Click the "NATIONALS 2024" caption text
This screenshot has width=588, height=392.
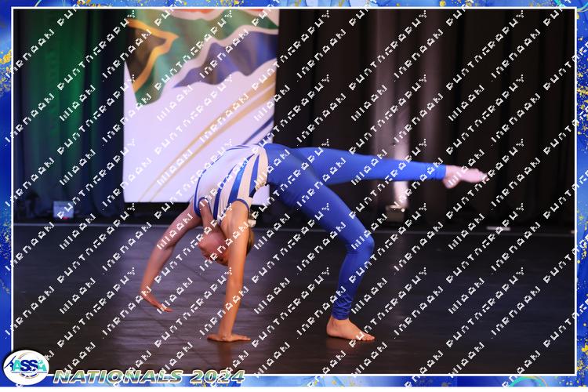pyautogui.click(x=149, y=376)
